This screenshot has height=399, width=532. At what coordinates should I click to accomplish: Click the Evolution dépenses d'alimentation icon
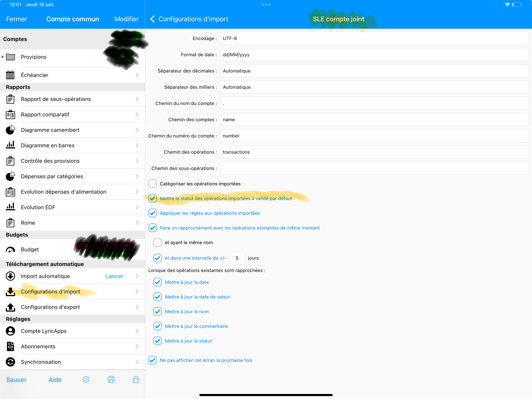(x=10, y=192)
